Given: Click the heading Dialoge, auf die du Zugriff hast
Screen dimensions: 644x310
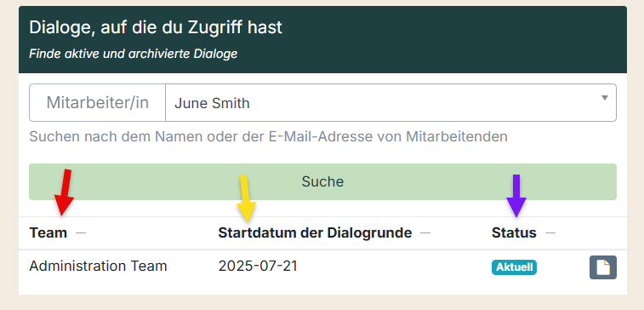Looking at the screenshot, I should point(156,27).
